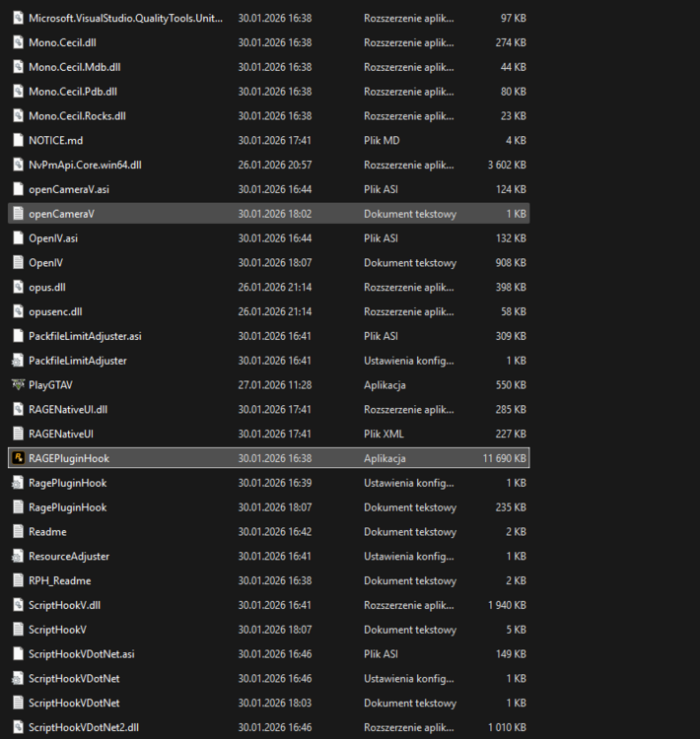Select ScriptHookVDotNet text document dated 18:03

click(x=74, y=703)
